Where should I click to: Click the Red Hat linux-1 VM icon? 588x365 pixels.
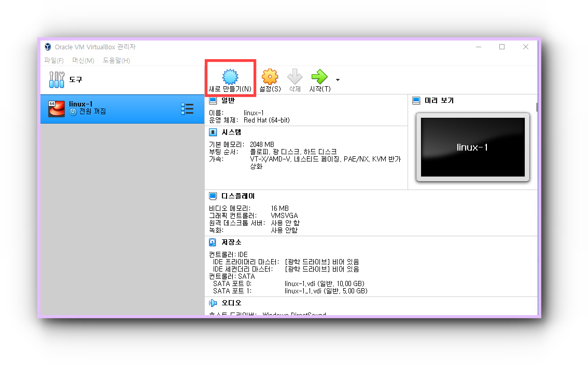coord(56,109)
